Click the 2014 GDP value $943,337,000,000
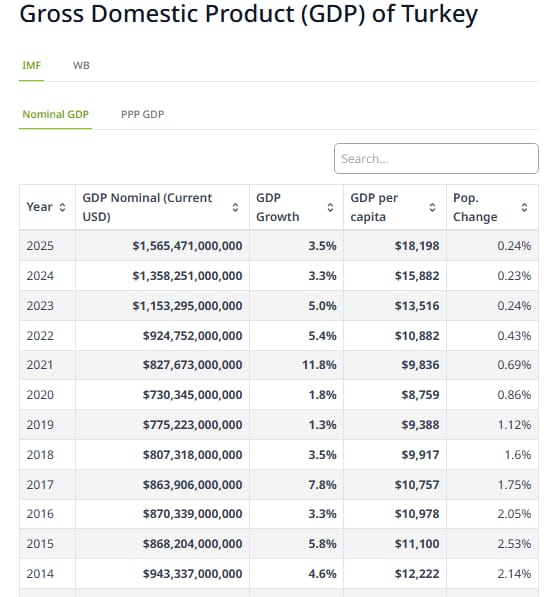This screenshot has height=597, width=560. pyautogui.click(x=193, y=574)
